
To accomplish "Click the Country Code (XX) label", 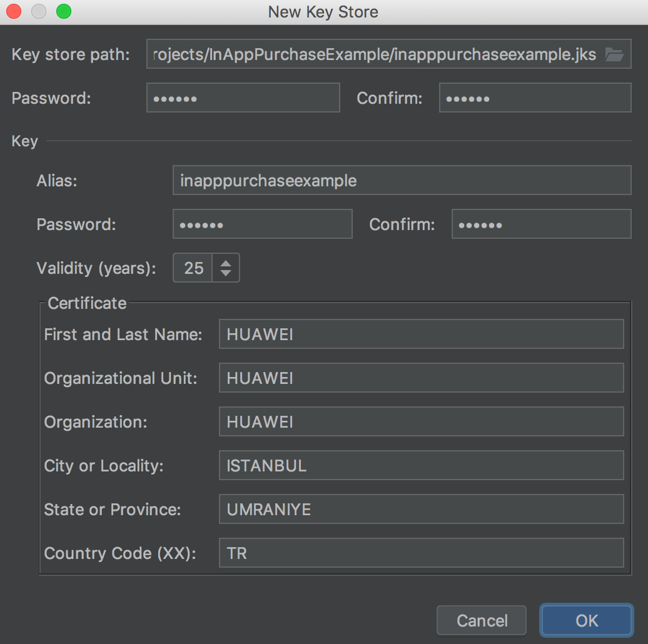I will pyautogui.click(x=120, y=553).
